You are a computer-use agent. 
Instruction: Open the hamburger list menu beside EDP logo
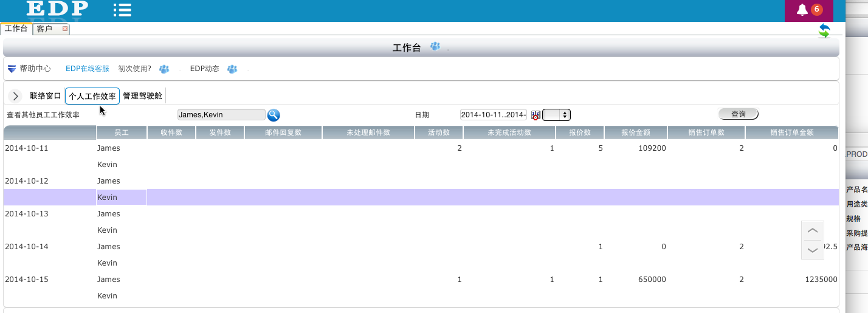(x=122, y=9)
